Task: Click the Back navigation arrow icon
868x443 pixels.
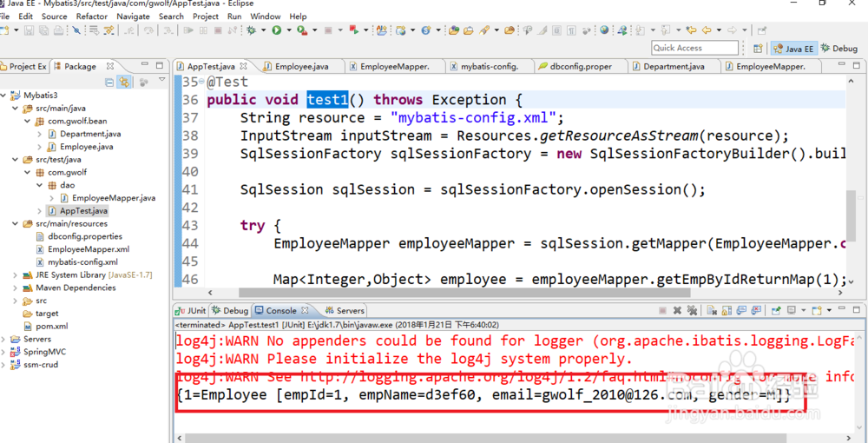Action: pos(707,30)
